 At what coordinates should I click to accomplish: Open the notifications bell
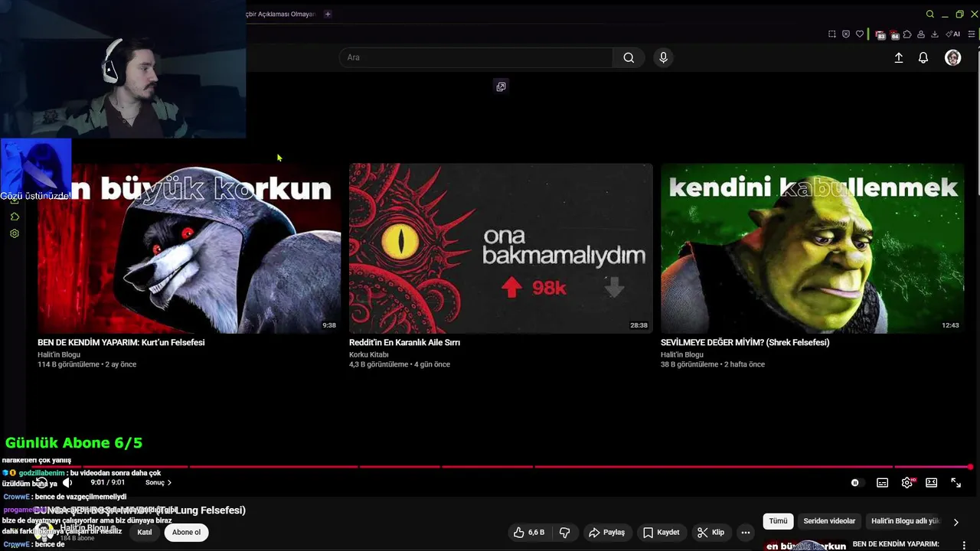923,57
